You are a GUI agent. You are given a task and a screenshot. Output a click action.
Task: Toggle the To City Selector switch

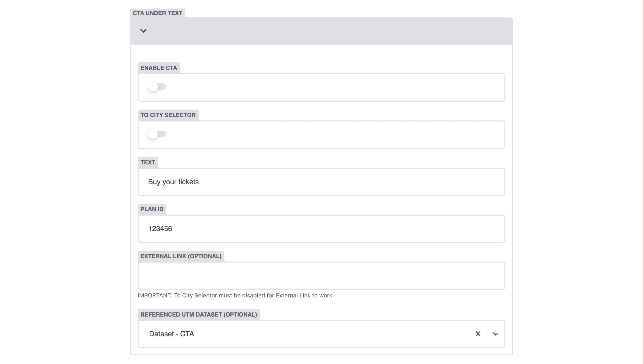coord(157,134)
